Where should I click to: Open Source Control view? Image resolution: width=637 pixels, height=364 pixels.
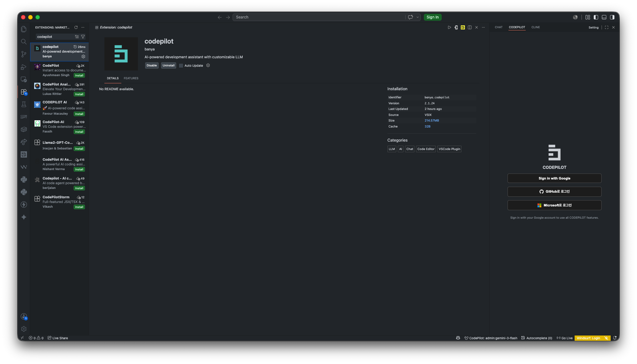tap(24, 54)
